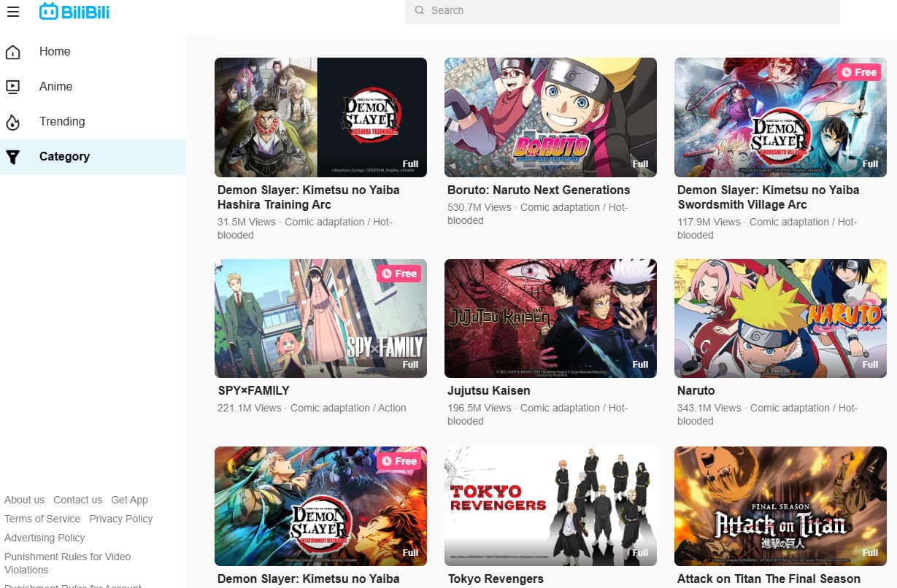Screen dimensions: 897x588
Task: Open the About us link
Action: (x=24, y=500)
